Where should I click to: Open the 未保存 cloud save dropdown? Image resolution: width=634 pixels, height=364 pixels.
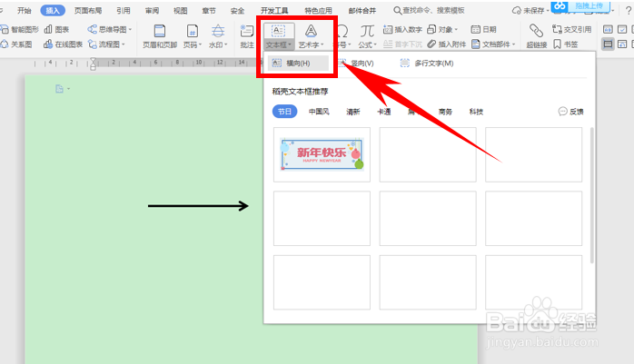click(530, 11)
